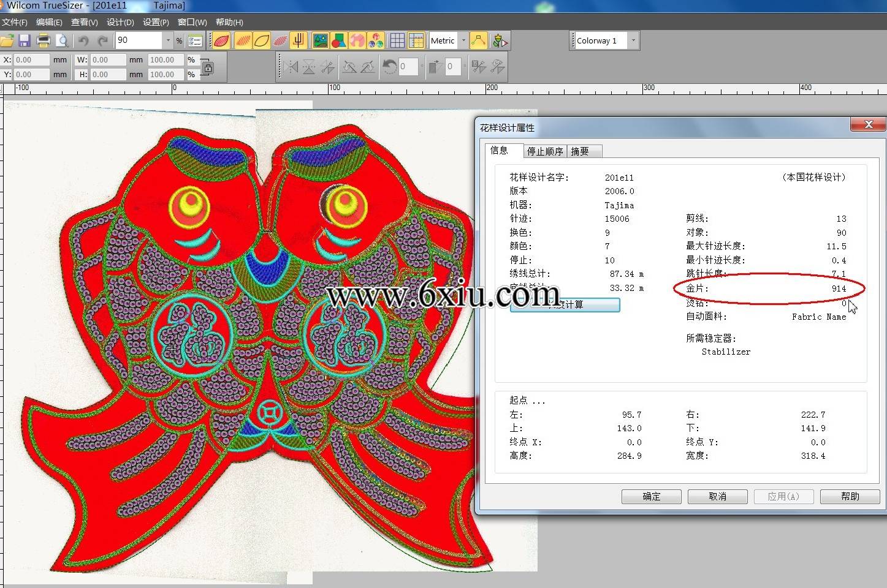887x588 pixels.
Task: Open the 设计(D) menu
Action: 120,22
